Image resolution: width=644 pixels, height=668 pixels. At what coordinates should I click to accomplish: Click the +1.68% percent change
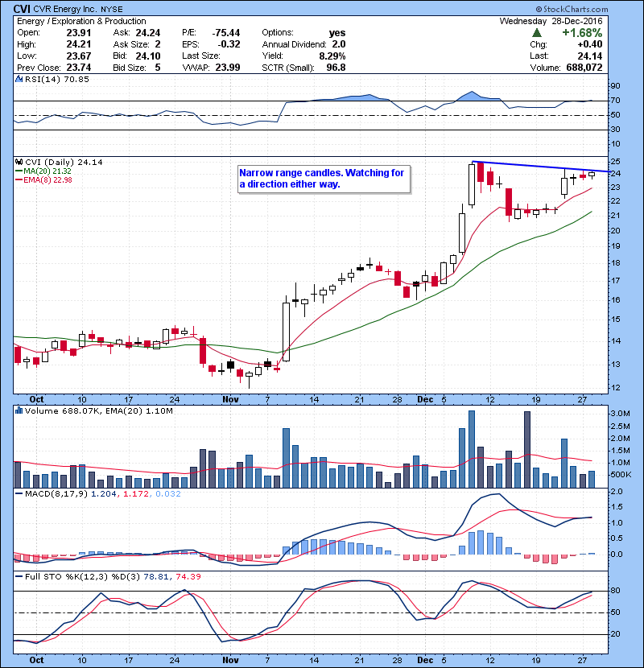point(582,33)
